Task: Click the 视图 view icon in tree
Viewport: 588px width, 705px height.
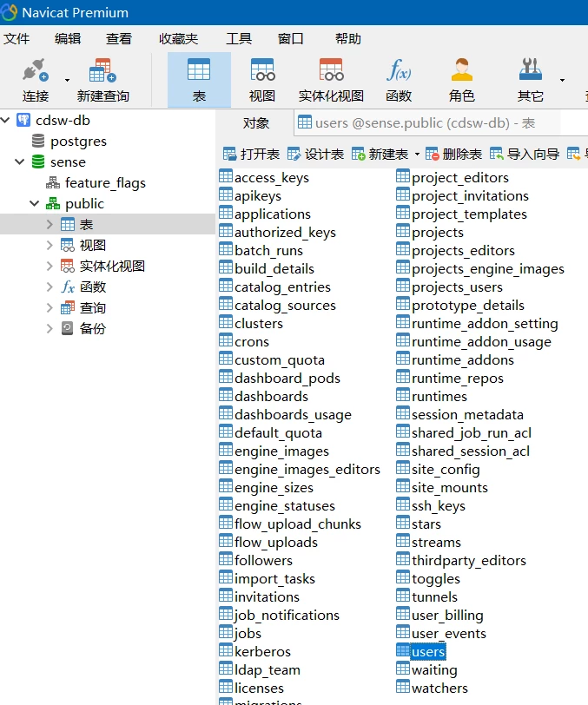Action: tap(68, 245)
